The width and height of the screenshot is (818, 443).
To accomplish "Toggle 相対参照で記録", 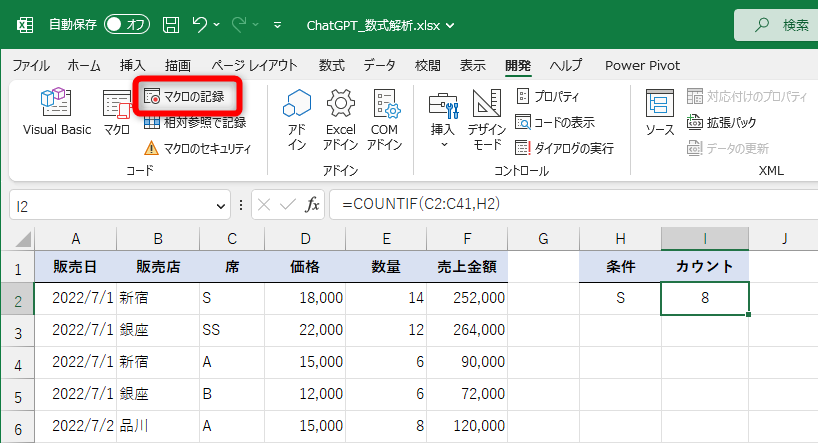I will (195, 123).
